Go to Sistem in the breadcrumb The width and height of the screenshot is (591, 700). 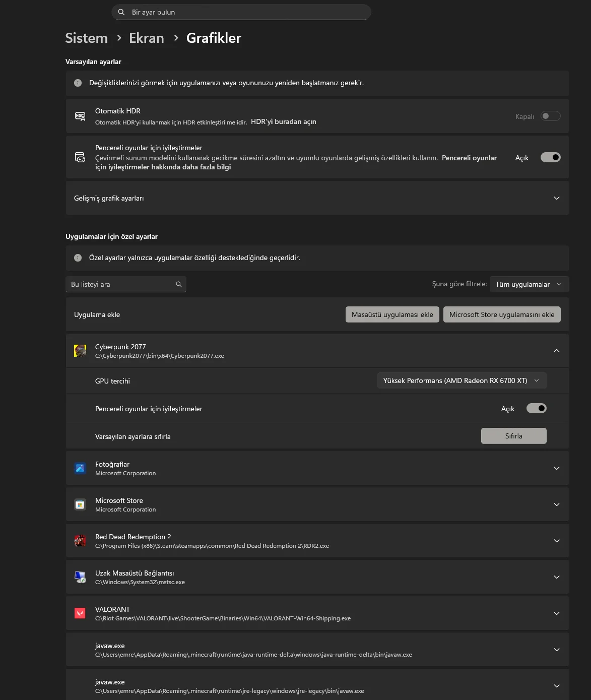click(x=86, y=38)
